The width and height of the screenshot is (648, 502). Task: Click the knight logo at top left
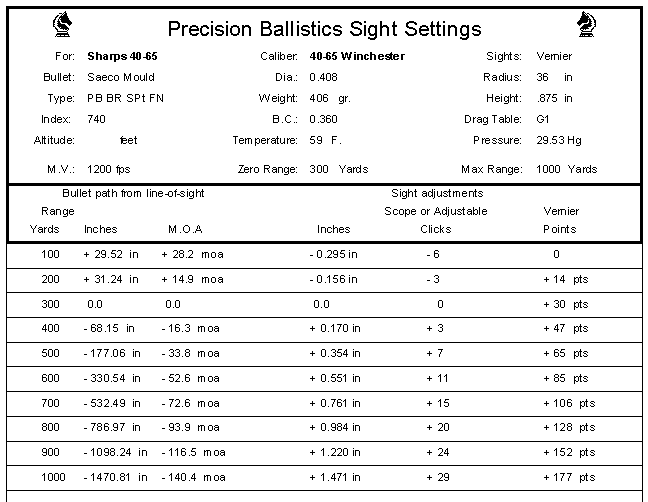pyautogui.click(x=62, y=23)
